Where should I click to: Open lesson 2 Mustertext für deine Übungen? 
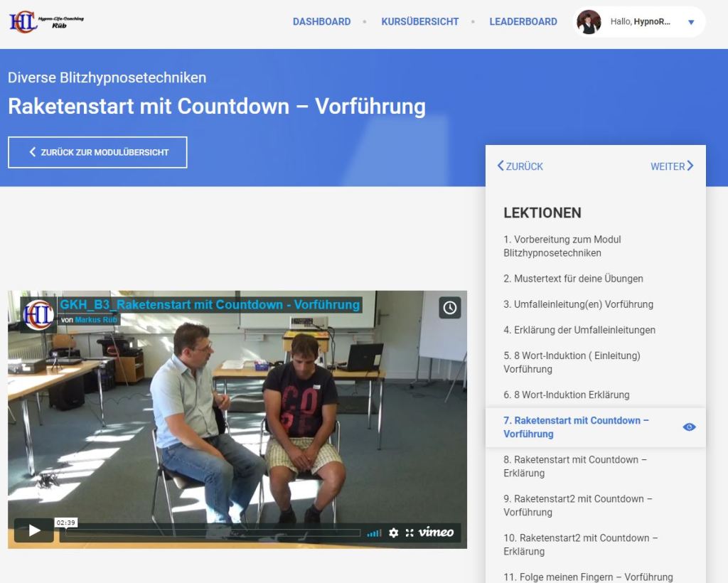tap(573, 279)
